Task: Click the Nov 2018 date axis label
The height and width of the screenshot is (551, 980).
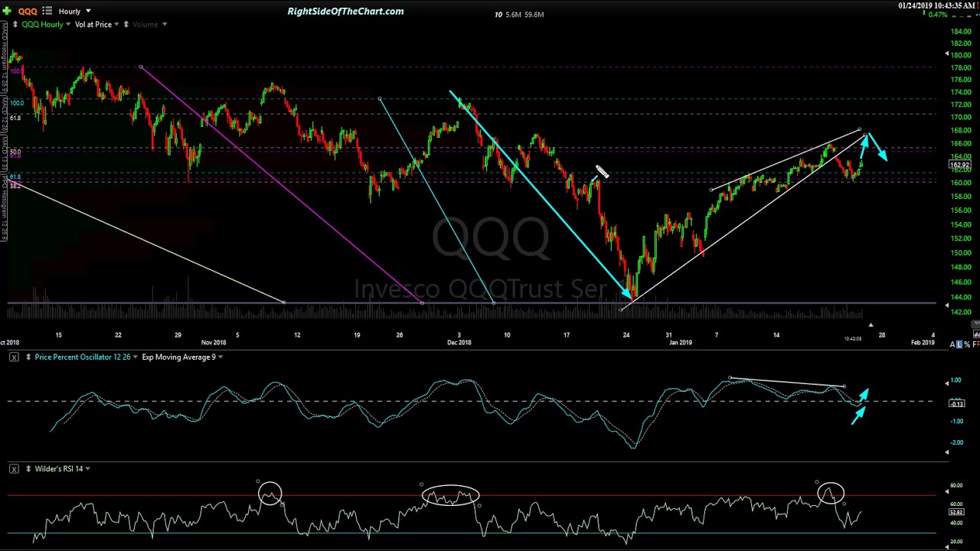Action: click(214, 343)
